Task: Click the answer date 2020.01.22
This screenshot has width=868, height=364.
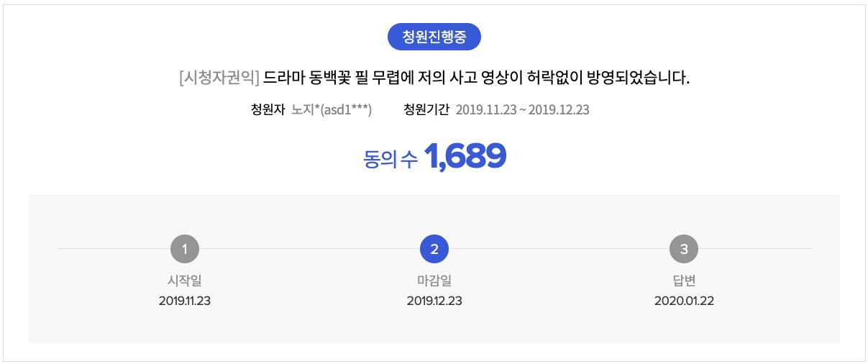Action: click(x=683, y=301)
